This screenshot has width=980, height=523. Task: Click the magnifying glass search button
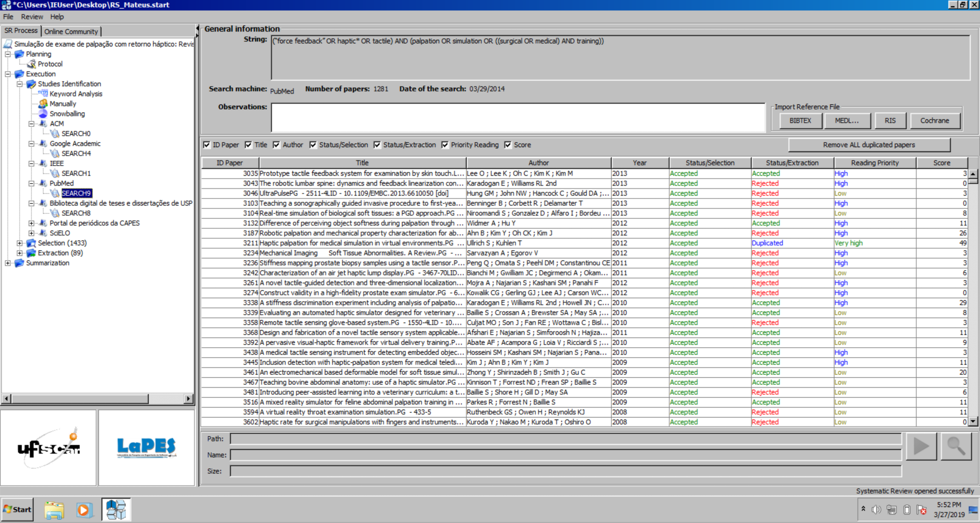(956, 446)
